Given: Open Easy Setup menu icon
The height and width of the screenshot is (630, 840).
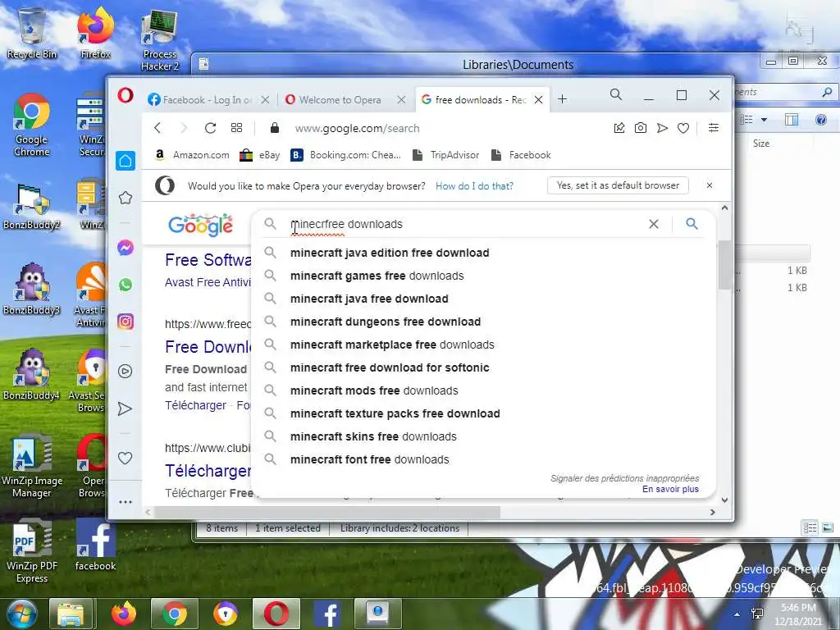Looking at the screenshot, I should [714, 127].
